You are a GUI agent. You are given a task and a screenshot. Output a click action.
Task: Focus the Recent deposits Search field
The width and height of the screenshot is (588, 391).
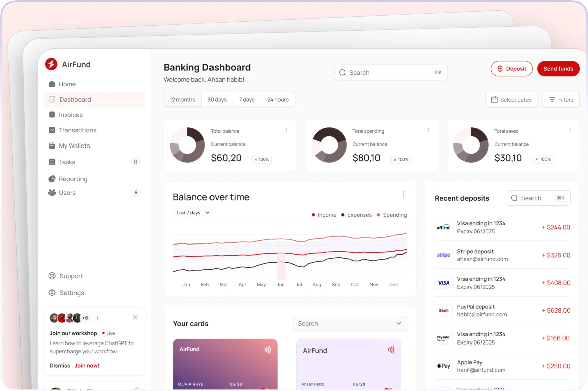tap(538, 198)
